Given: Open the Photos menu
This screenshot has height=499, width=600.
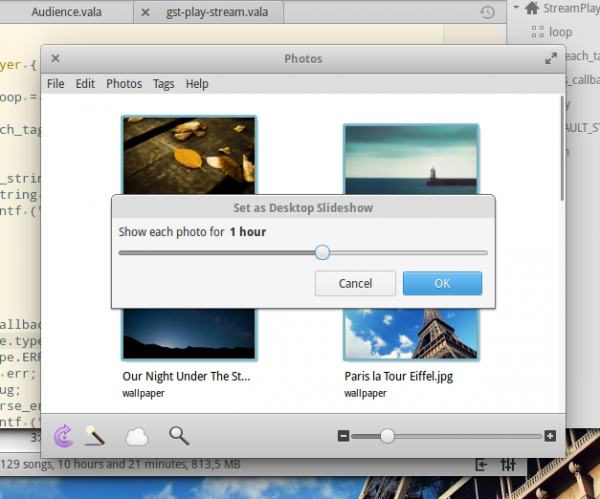Looking at the screenshot, I should (x=124, y=84).
